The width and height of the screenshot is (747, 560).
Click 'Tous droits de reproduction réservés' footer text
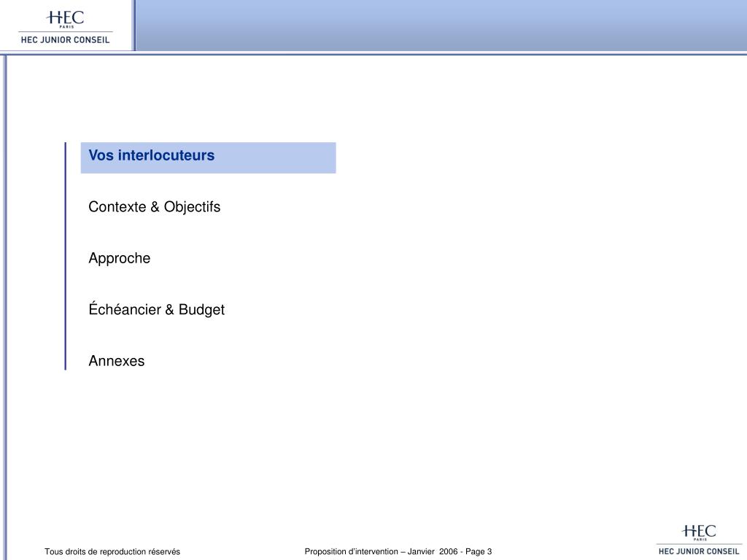(112, 552)
